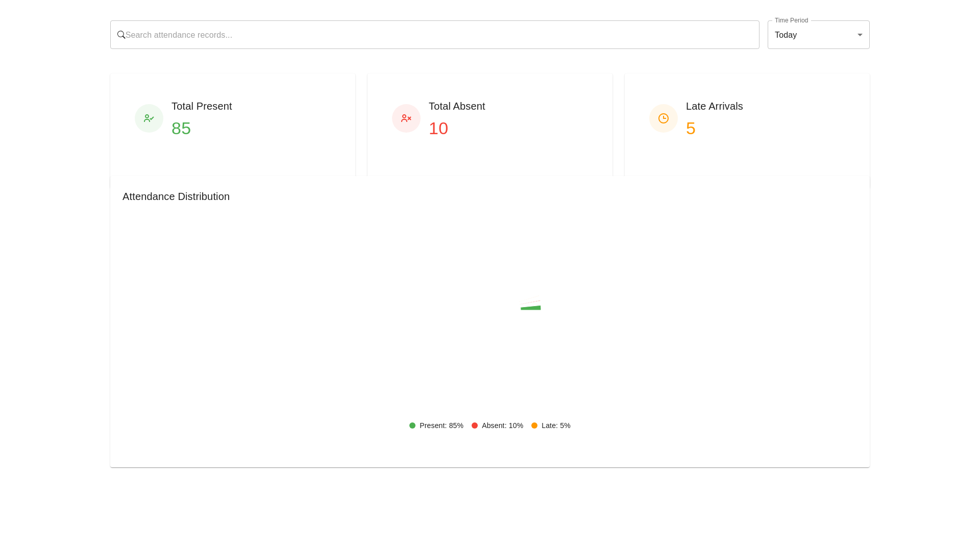
Task: Click the red Absent legend dot
Action: click(x=475, y=425)
